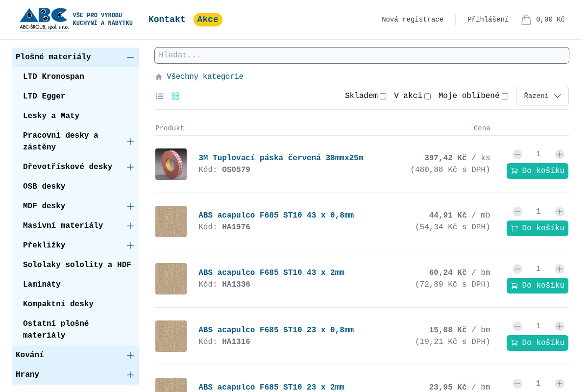Decrease quantity for 3M Tuplovací páska

click(x=517, y=154)
